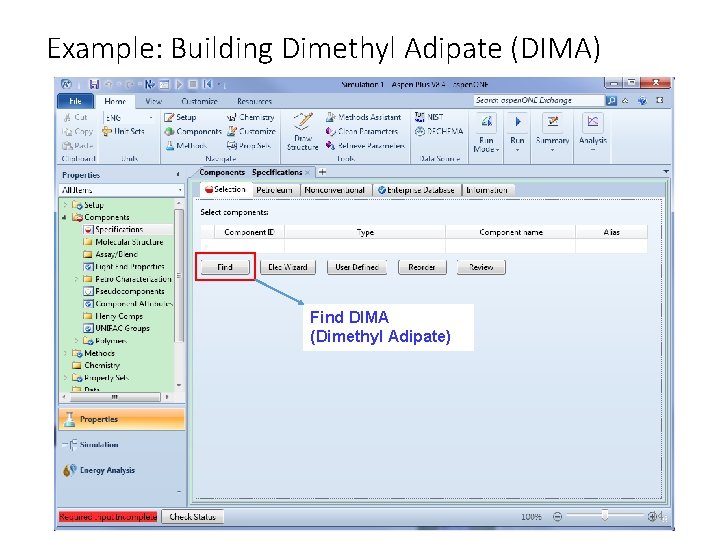Click the Find button
The height and width of the screenshot is (540, 720).
[225, 267]
